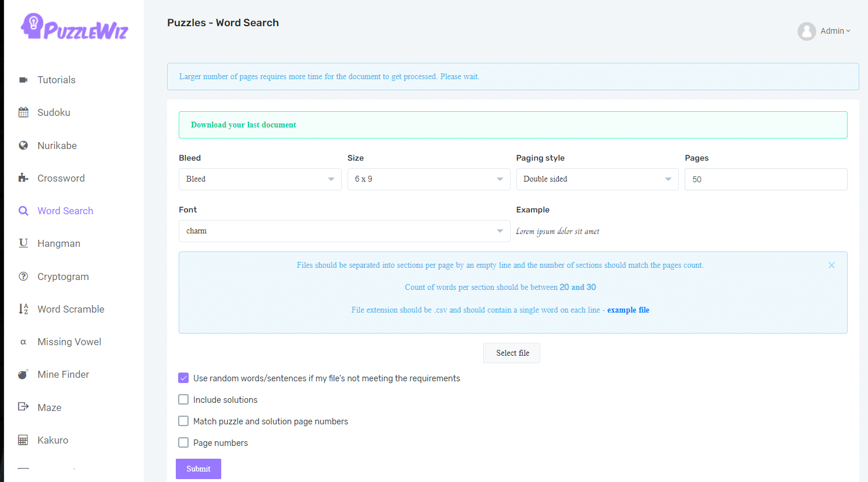868x482 pixels.
Task: Expand the Size dropdown showing 6 x 9
Action: click(x=428, y=179)
